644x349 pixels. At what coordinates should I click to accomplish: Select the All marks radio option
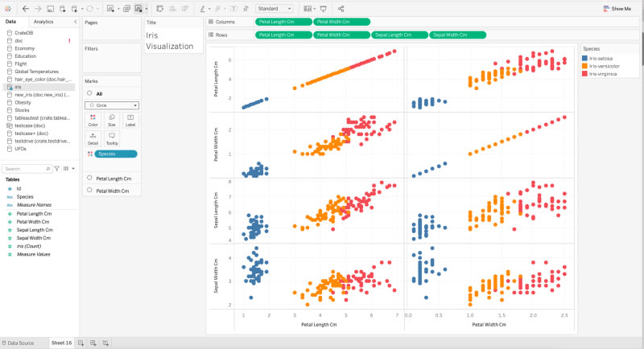pyautogui.click(x=89, y=93)
